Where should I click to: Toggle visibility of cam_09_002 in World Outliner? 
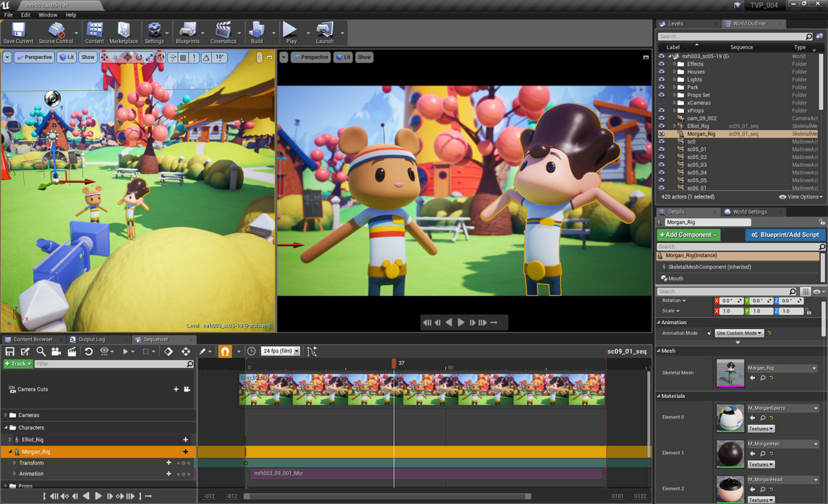(x=662, y=119)
